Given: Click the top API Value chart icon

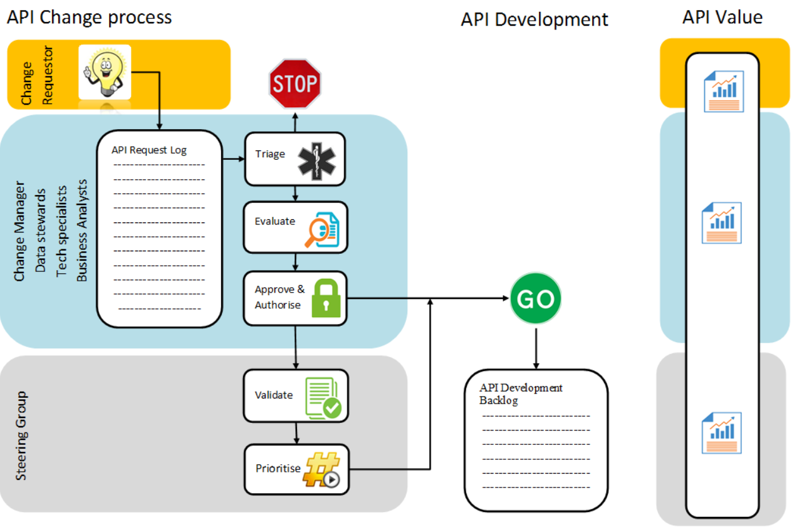Looking at the screenshot, I should pos(723,91).
